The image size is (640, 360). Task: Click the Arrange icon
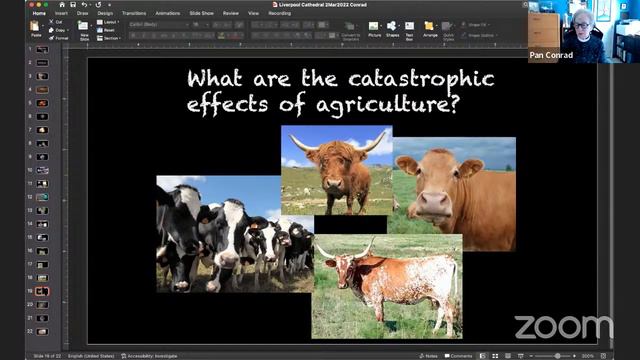(x=429, y=26)
